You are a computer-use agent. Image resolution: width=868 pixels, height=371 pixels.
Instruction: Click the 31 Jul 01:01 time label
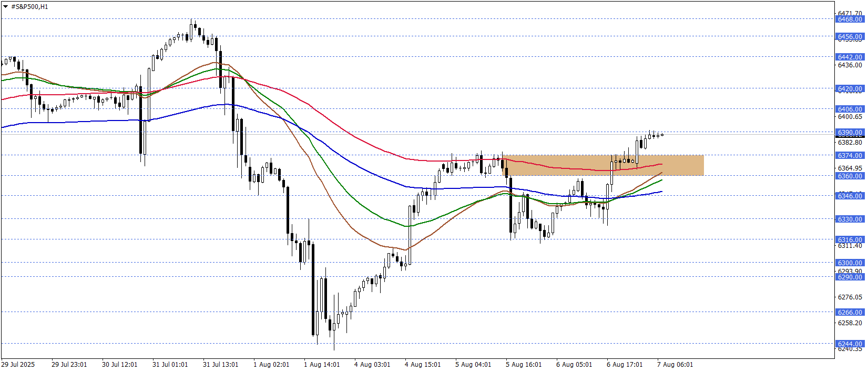170,365
